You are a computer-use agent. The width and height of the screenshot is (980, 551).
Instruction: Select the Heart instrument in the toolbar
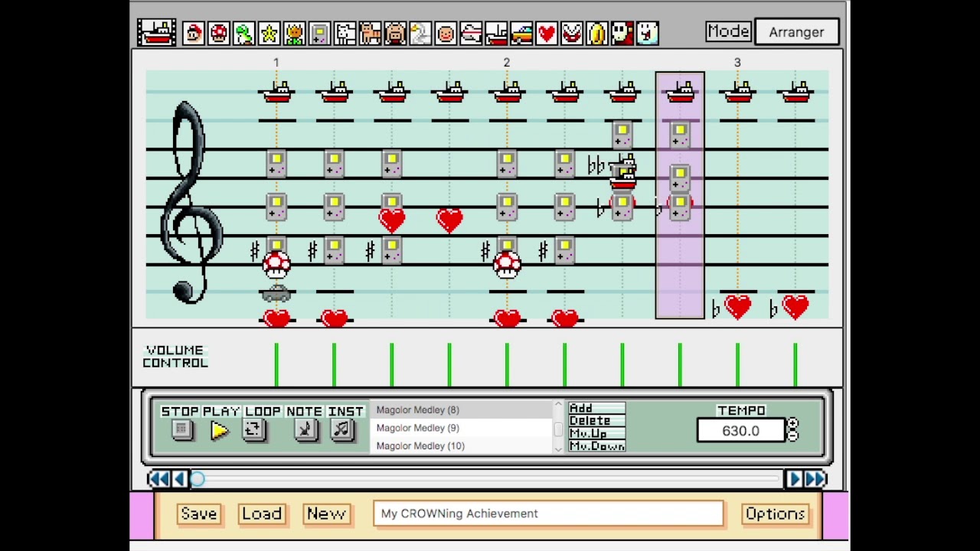click(x=547, y=33)
